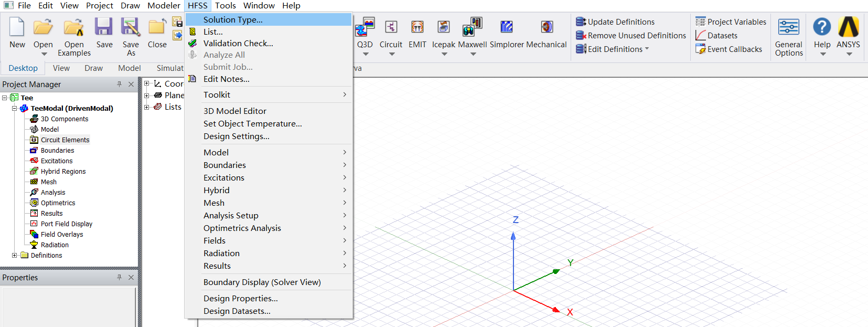Open Project Variables
The image size is (868, 327).
(731, 22)
